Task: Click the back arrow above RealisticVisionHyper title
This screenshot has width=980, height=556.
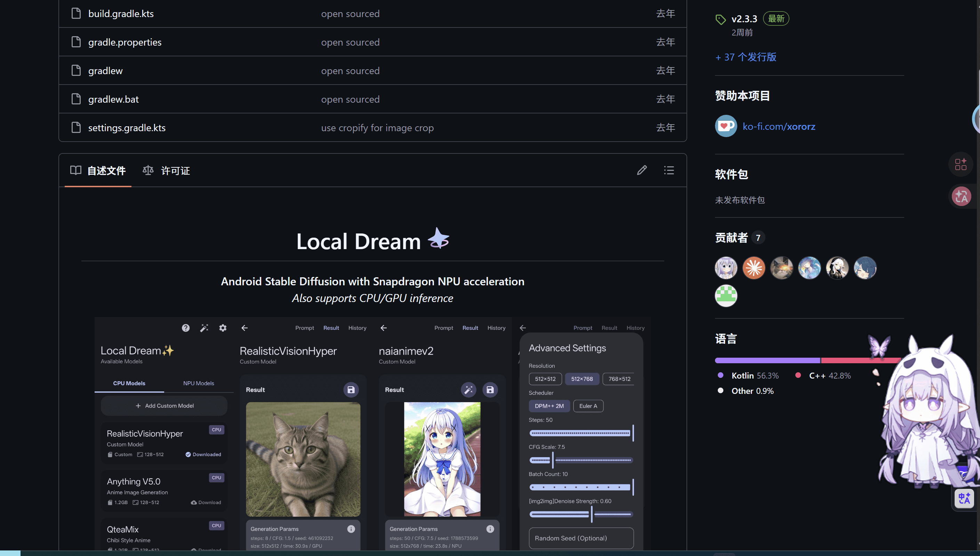Action: 244,328
